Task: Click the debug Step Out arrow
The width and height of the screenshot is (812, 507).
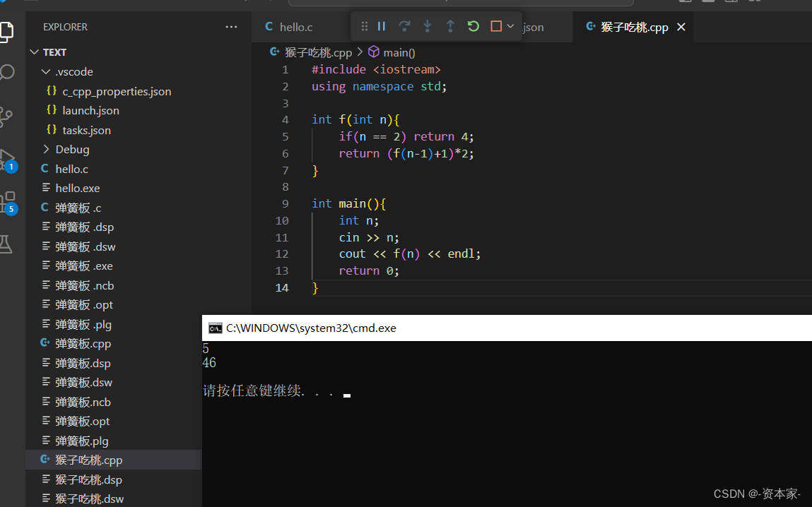Action: [x=450, y=26]
